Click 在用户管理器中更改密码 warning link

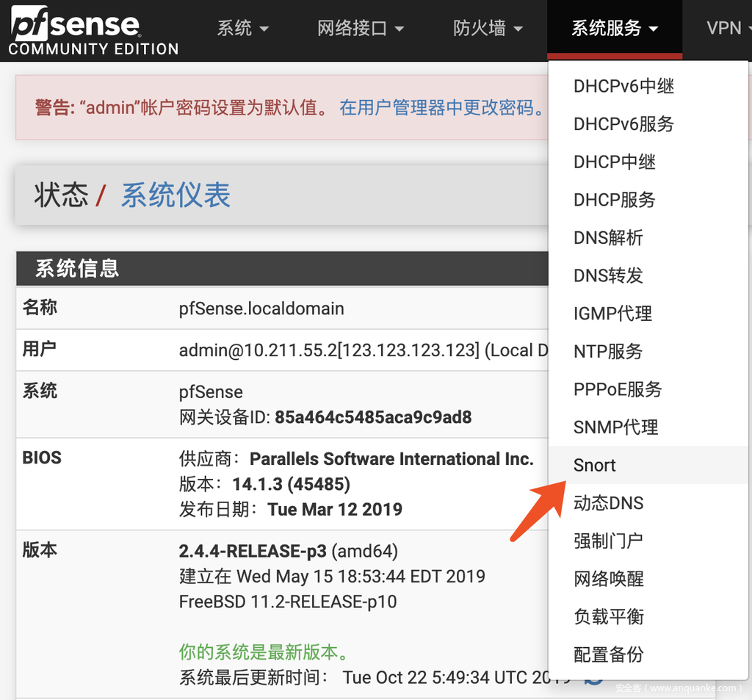442,108
